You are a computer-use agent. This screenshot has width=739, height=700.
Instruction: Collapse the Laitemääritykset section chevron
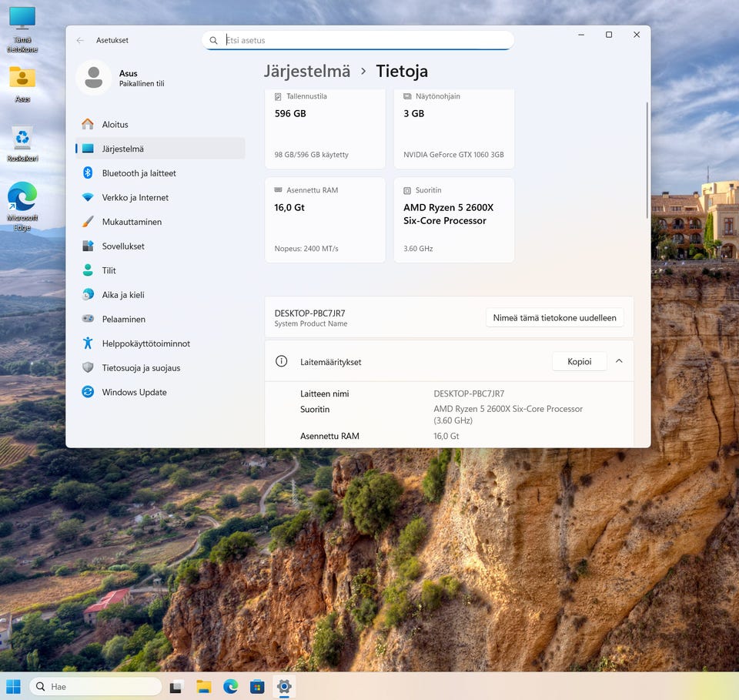click(x=619, y=361)
